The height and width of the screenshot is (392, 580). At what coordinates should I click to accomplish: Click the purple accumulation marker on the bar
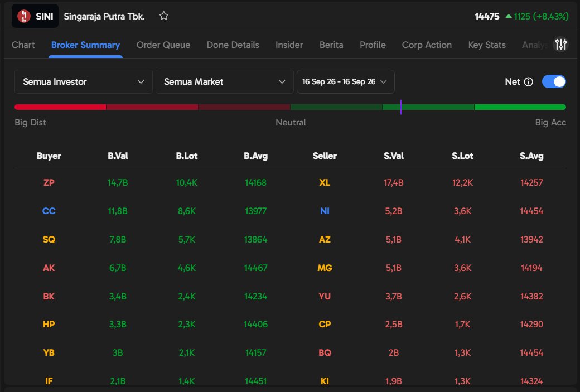(400, 107)
